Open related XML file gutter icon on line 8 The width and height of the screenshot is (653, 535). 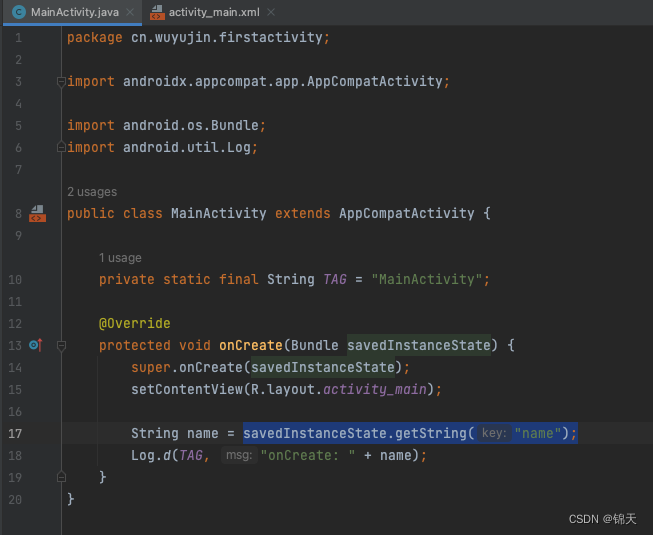click(37, 213)
